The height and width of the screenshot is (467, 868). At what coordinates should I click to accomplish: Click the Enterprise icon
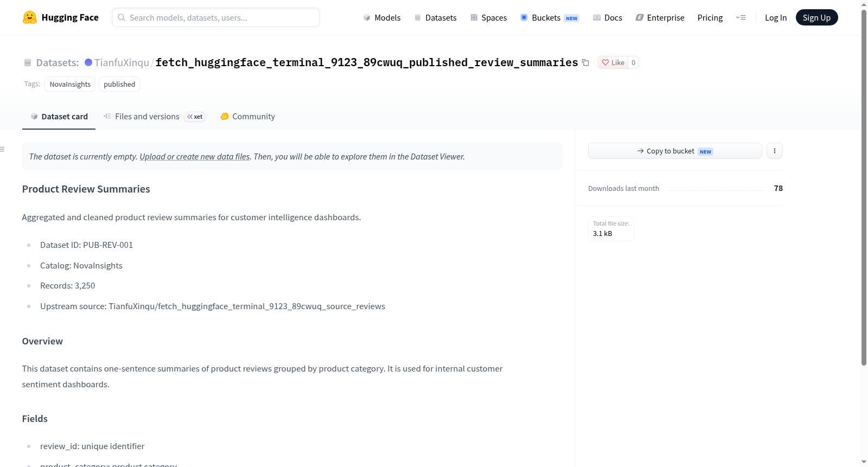(x=640, y=17)
